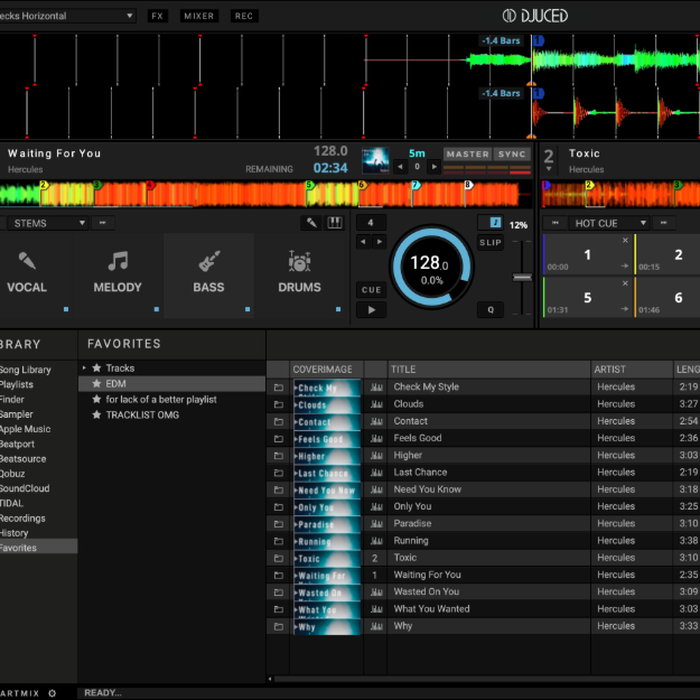Decrease loop length with left arrow

pos(363,242)
